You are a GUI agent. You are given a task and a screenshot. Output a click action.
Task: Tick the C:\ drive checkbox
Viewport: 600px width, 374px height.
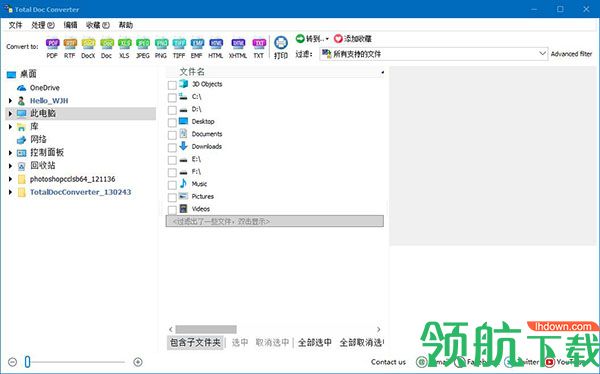tap(172, 98)
